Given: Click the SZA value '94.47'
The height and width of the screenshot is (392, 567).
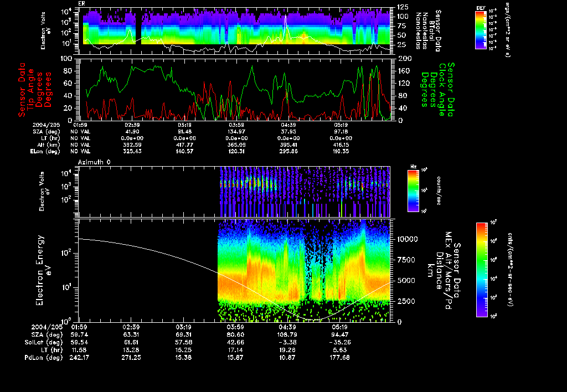Looking at the screenshot, I should 339,335.
